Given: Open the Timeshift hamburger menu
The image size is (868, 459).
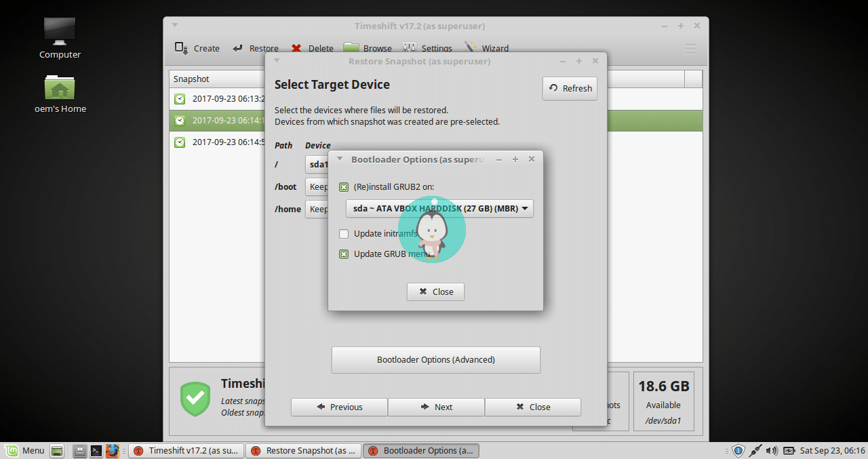Looking at the screenshot, I should pyautogui.click(x=690, y=48).
